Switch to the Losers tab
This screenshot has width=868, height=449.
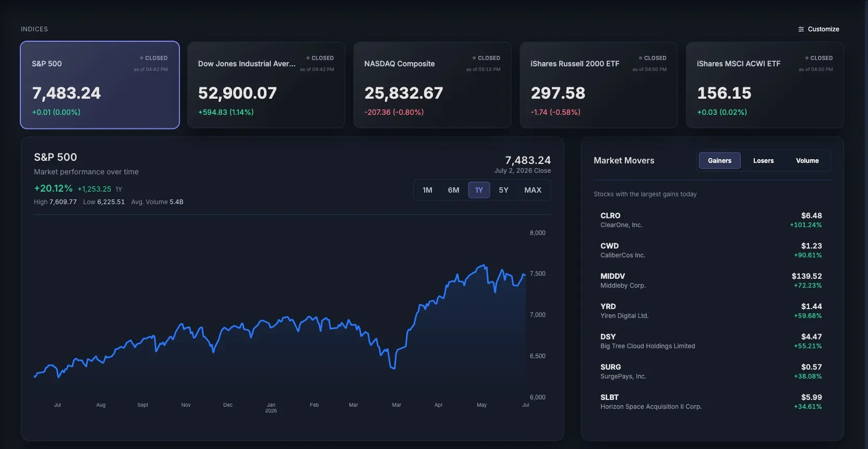coord(763,161)
